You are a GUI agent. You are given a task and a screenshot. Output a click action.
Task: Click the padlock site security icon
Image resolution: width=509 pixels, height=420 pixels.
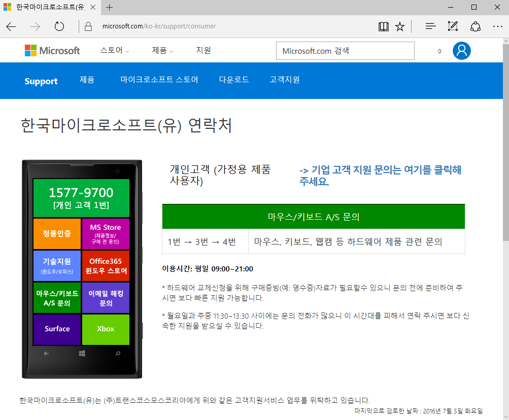tap(88, 26)
